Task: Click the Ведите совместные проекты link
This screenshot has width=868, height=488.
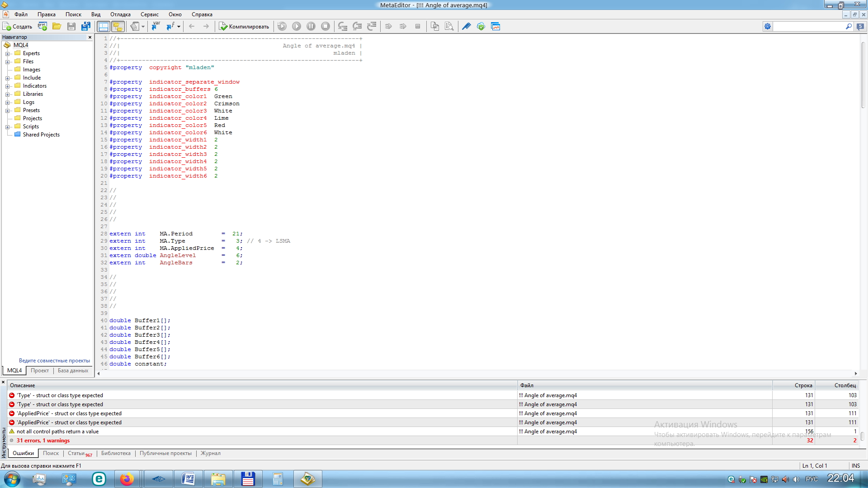Action: pos(54,361)
